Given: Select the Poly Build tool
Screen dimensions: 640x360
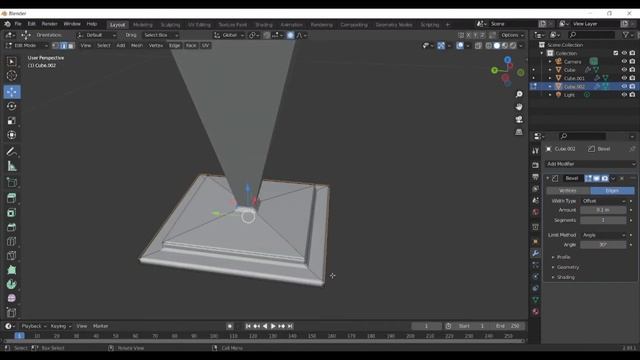Looking at the screenshot, I should tap(12, 270).
